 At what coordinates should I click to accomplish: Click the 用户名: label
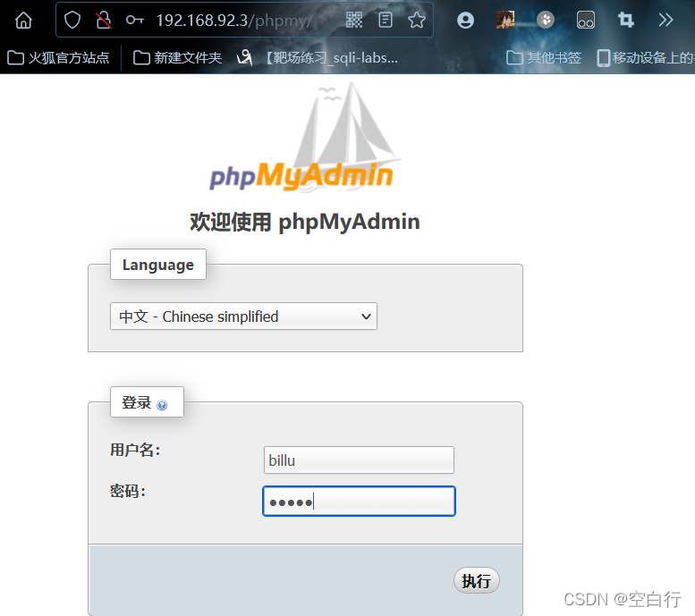tap(135, 451)
